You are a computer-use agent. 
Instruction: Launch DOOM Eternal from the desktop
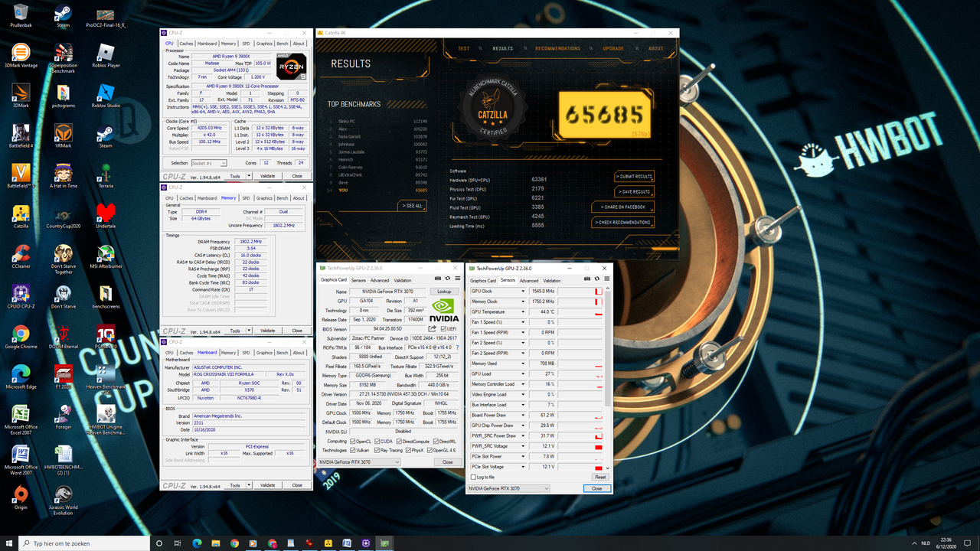coord(63,337)
